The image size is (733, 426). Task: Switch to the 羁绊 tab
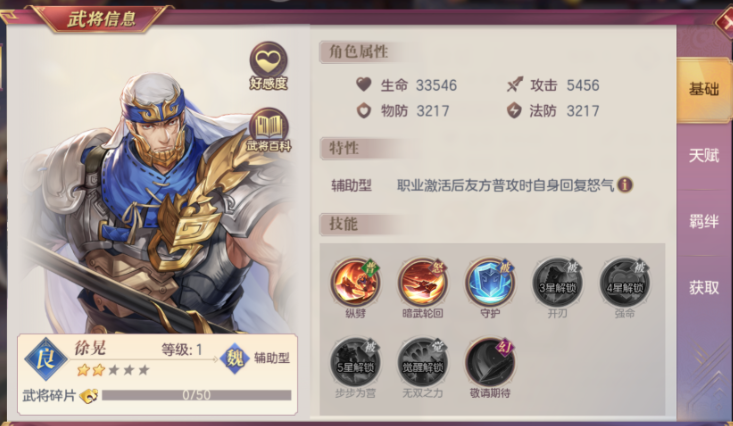click(x=704, y=222)
